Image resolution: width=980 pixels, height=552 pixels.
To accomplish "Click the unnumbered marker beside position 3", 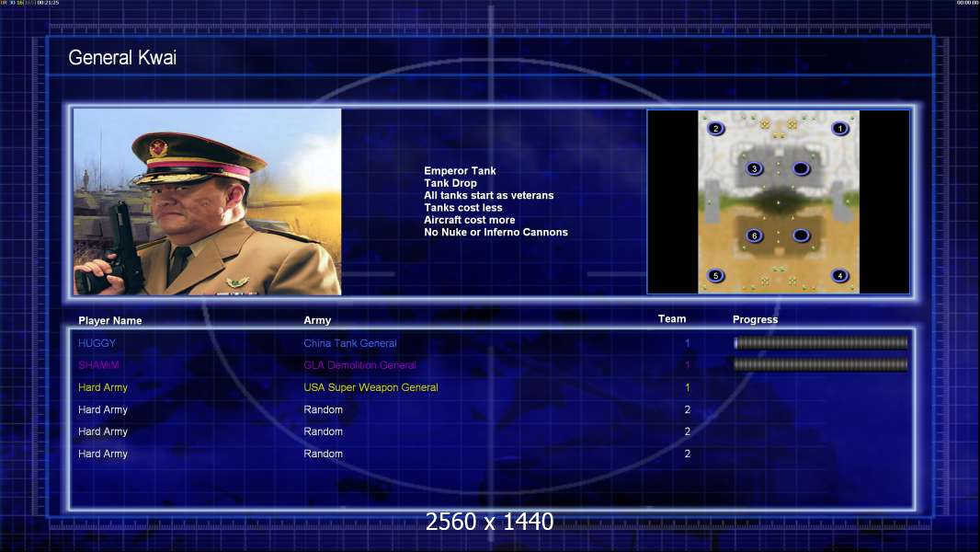I will (x=802, y=168).
